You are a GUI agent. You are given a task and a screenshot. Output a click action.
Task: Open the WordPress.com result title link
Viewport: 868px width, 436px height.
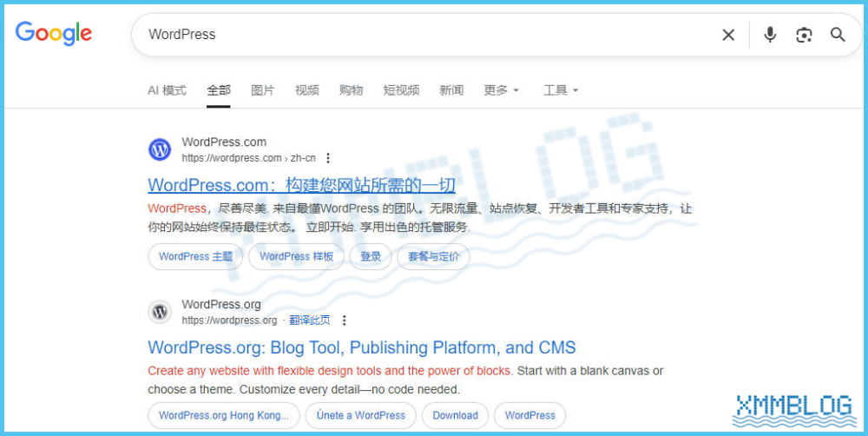(x=301, y=185)
